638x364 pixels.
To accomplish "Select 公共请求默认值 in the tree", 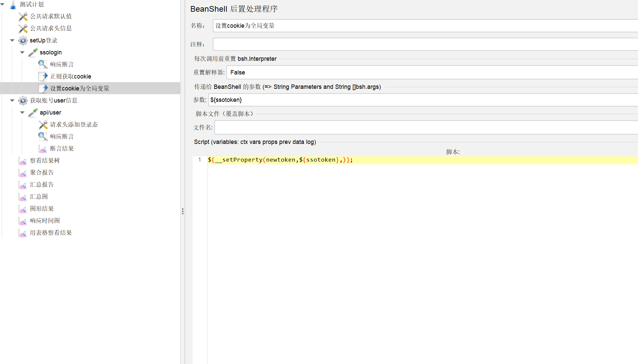I will pos(51,16).
